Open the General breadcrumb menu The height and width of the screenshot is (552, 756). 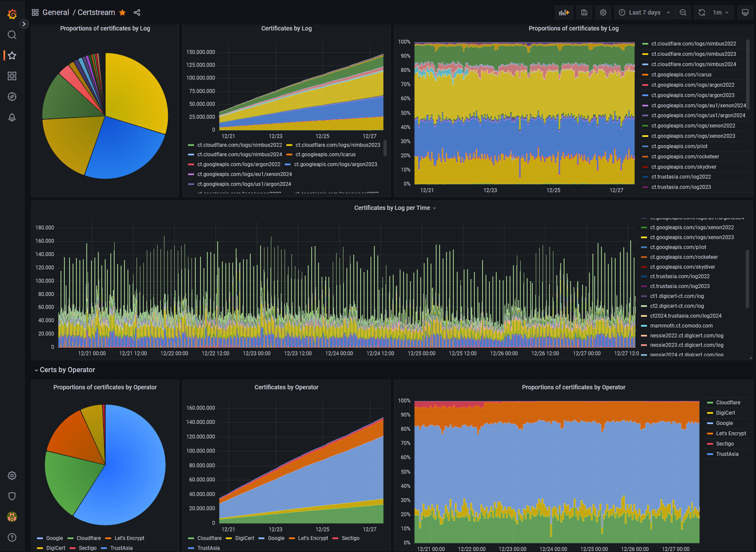pyautogui.click(x=56, y=12)
